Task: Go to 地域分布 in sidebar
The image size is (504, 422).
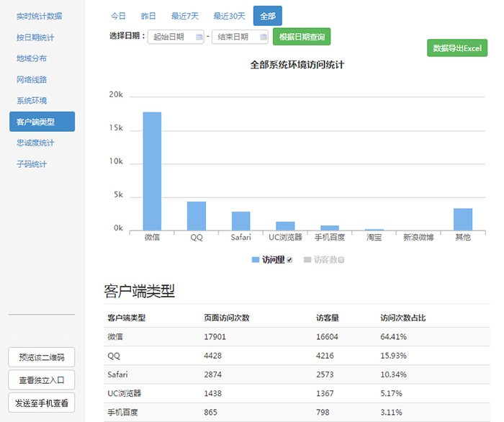Action: point(32,58)
